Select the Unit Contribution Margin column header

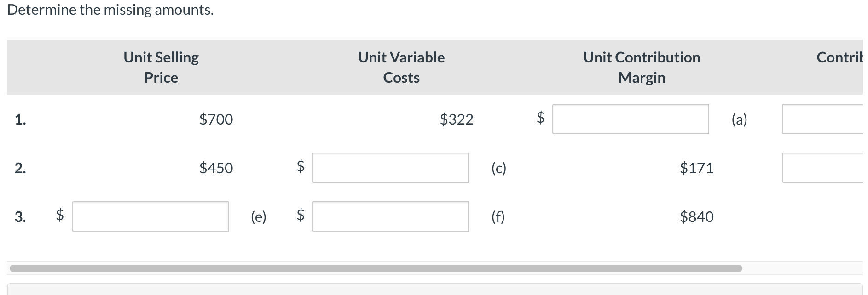click(x=642, y=67)
